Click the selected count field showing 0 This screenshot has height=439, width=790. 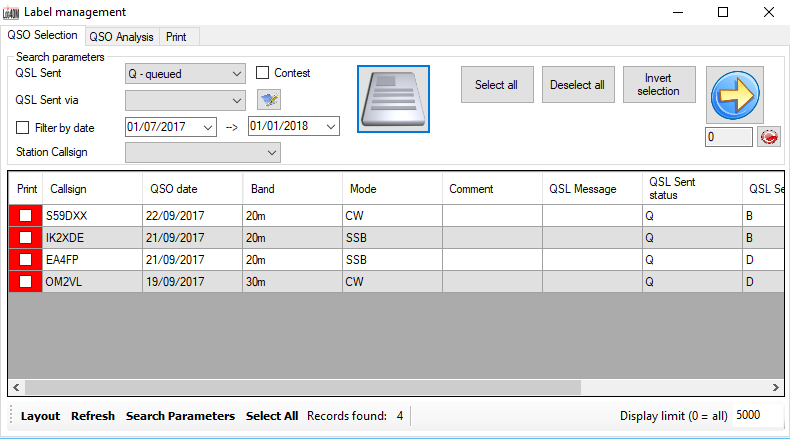(x=729, y=137)
